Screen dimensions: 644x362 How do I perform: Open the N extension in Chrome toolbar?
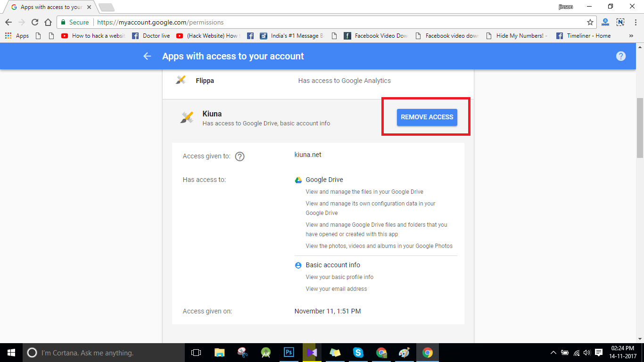point(620,22)
